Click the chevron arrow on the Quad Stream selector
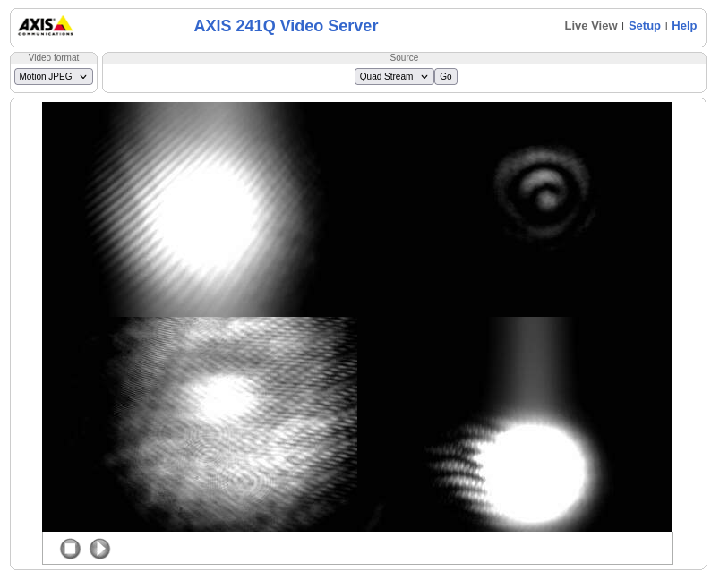The width and height of the screenshot is (728, 580). [424, 77]
